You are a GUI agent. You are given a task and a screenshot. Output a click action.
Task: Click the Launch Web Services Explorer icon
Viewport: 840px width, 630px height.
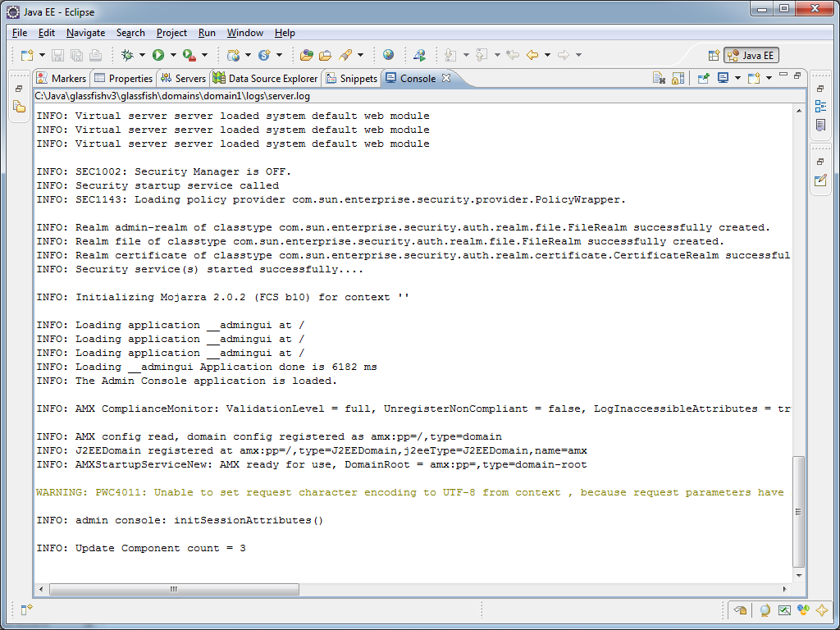coord(419,55)
